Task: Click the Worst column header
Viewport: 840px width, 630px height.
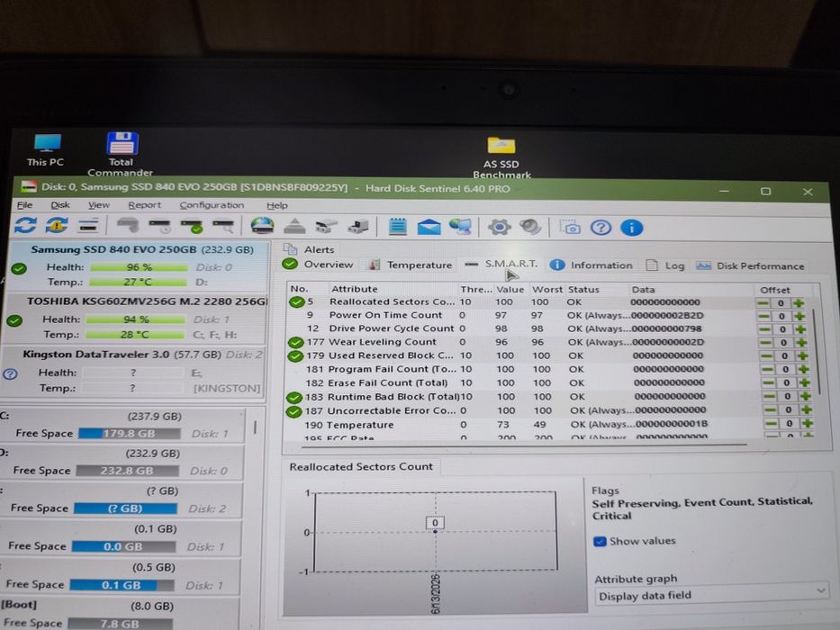Action: coord(547,289)
